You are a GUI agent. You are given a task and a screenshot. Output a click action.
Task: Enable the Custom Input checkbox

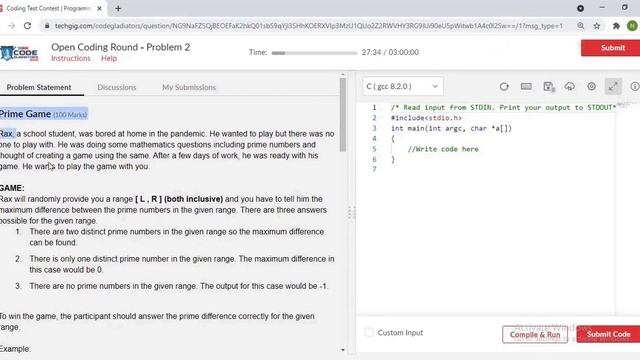[369, 332]
